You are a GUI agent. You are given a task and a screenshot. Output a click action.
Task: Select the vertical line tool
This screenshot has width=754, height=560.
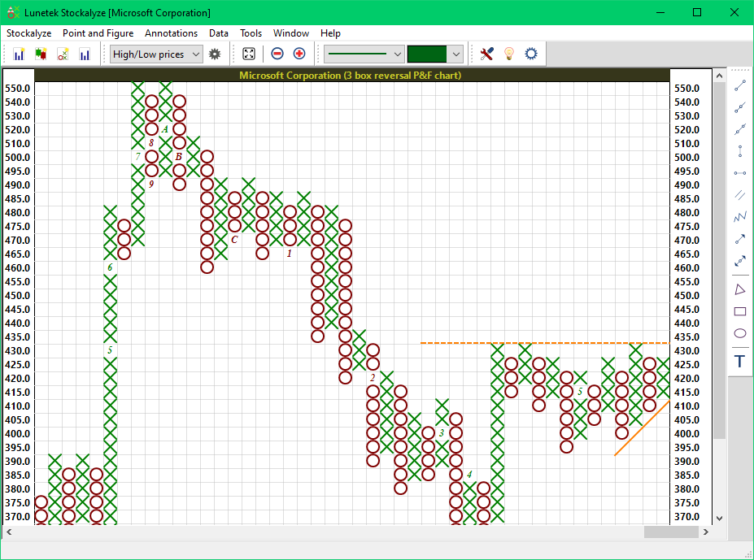point(740,151)
